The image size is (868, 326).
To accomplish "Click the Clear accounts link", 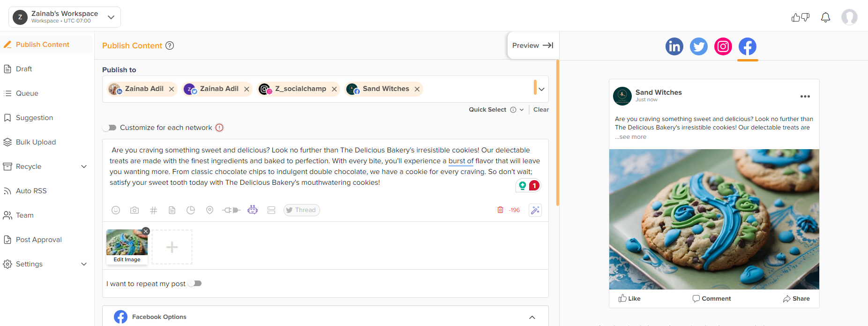I will (541, 109).
